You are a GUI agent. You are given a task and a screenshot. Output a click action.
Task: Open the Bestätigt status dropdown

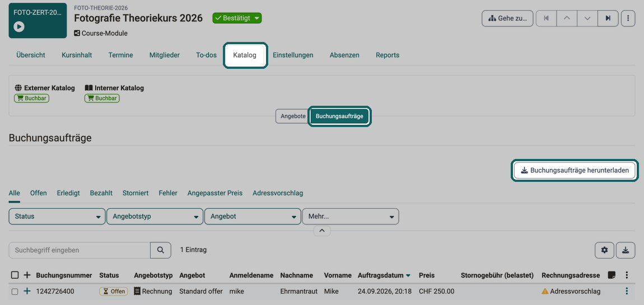tap(237, 18)
